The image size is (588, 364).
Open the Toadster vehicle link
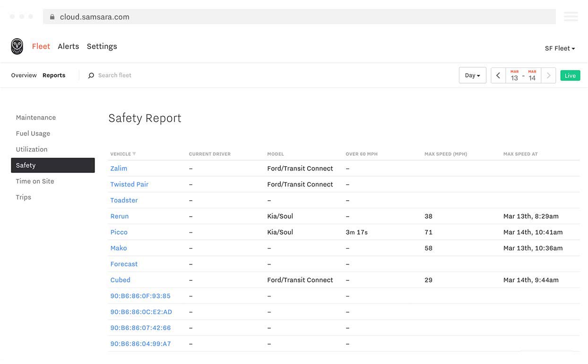[x=124, y=200]
